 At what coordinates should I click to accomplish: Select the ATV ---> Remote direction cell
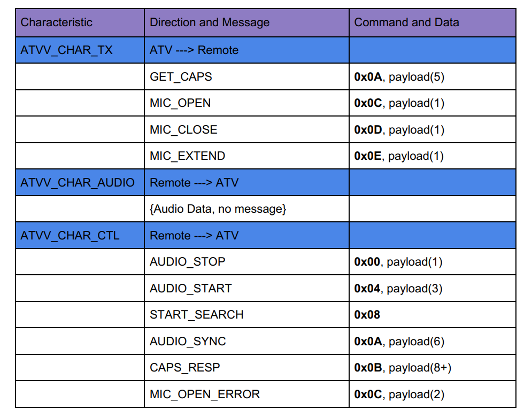point(246,50)
